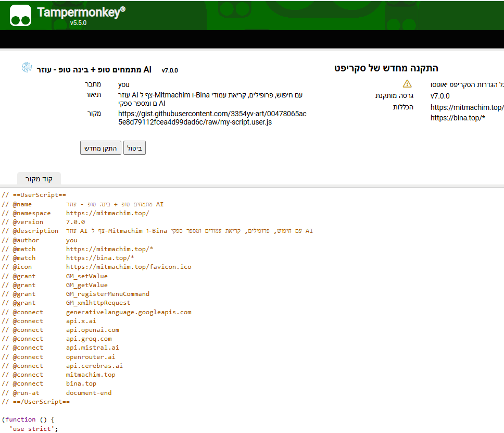Click the installed version v7.0.0 value

[440, 96]
